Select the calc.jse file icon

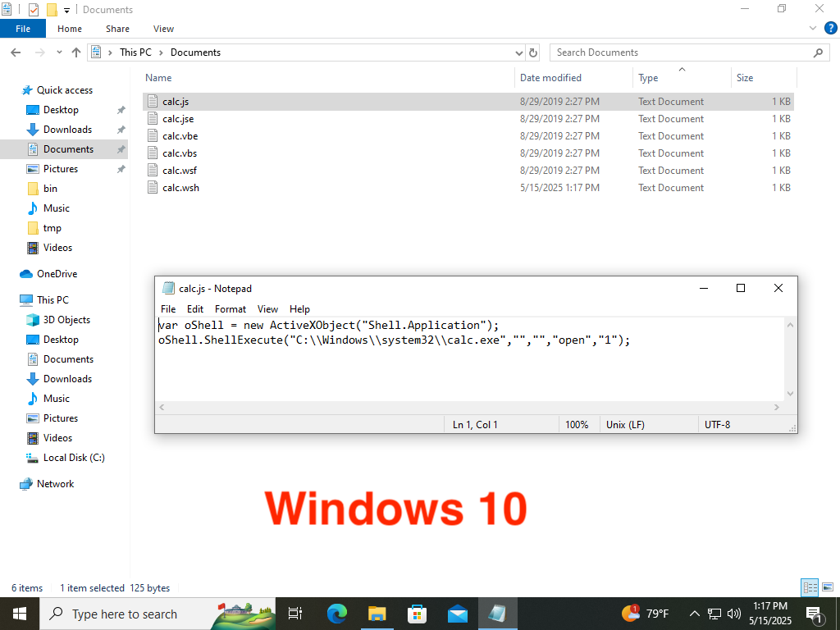[x=153, y=118]
